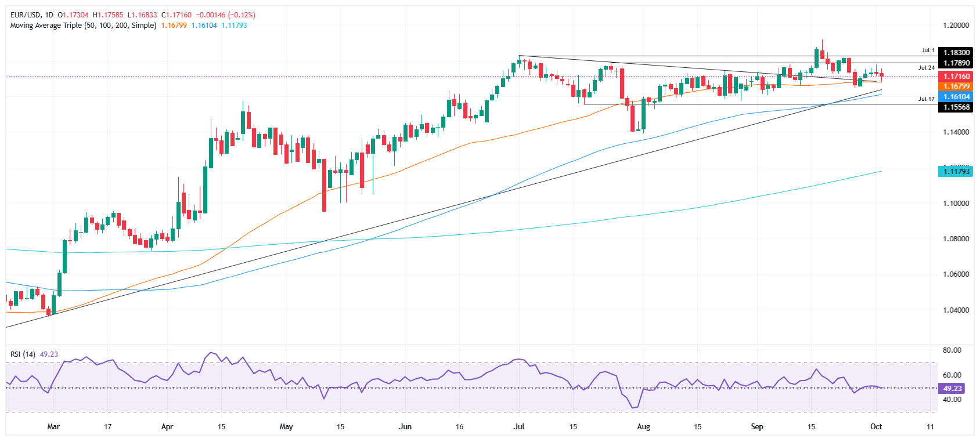Click the blue 1.16104 value in the legend
This screenshot has width=980, height=442.
coord(204,26)
